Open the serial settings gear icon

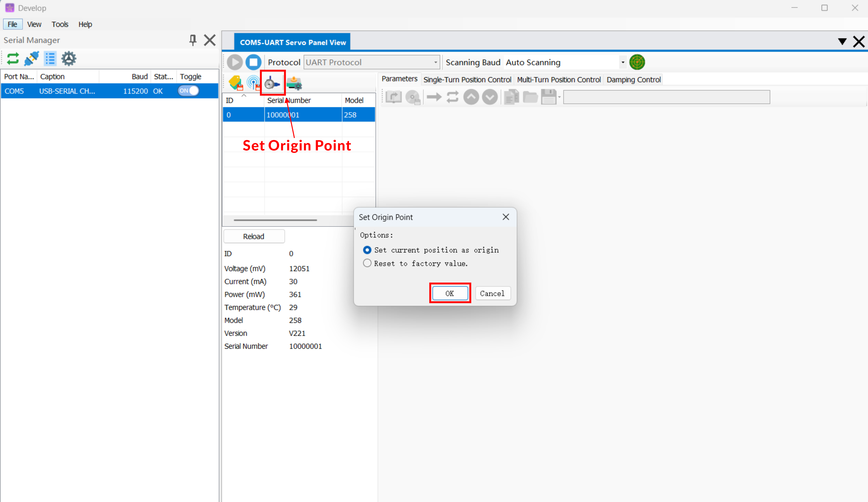(69, 59)
